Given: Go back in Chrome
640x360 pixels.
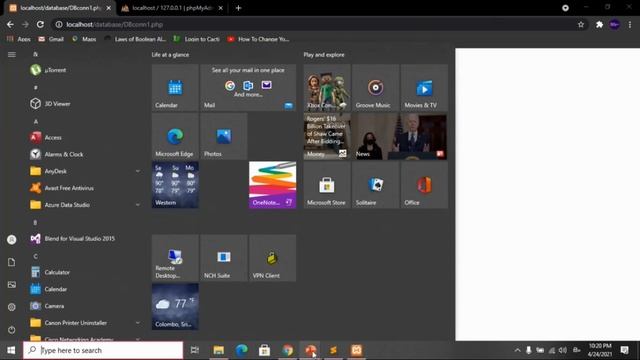Looking at the screenshot, I should tap(10, 24).
